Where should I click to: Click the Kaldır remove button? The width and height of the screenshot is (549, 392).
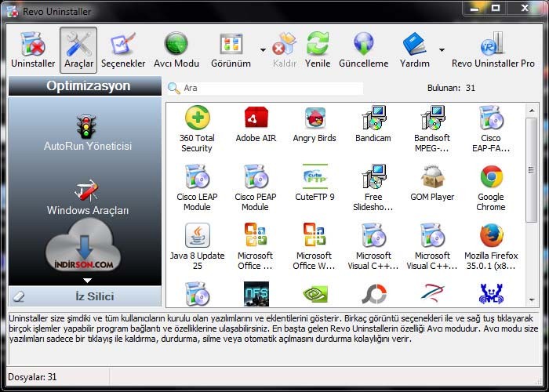[284, 49]
